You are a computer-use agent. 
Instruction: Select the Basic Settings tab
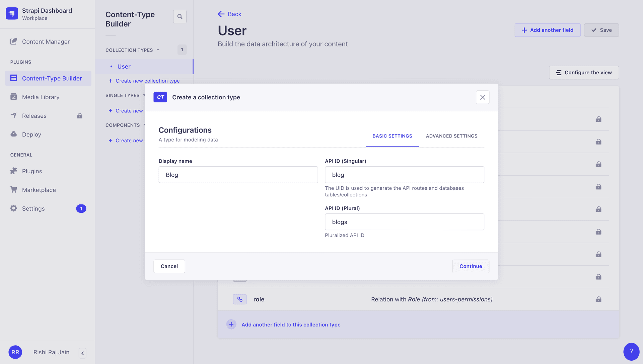tap(392, 136)
